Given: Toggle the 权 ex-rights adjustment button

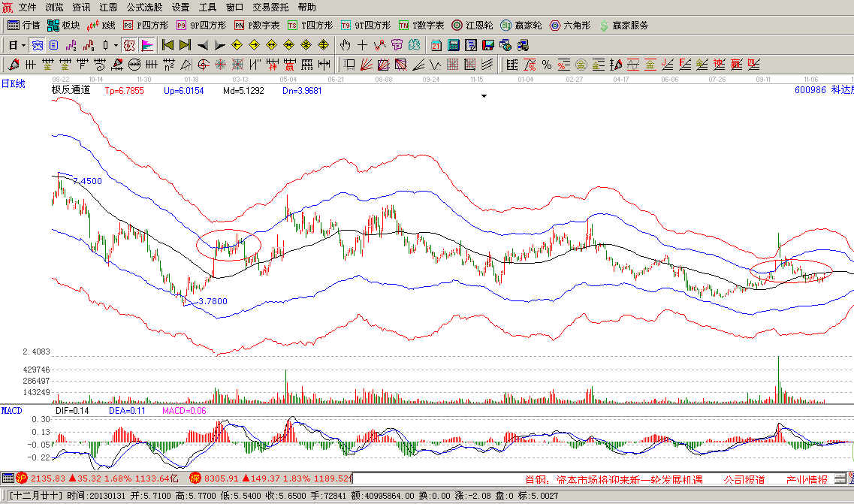Looking at the screenshot, I should pyautogui.click(x=129, y=45).
